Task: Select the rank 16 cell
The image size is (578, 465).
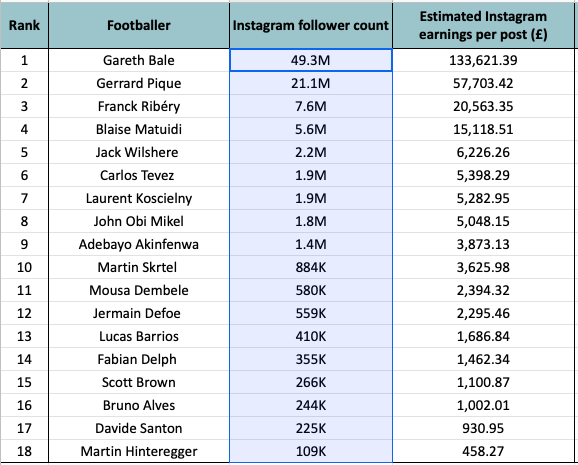Action: coord(24,405)
